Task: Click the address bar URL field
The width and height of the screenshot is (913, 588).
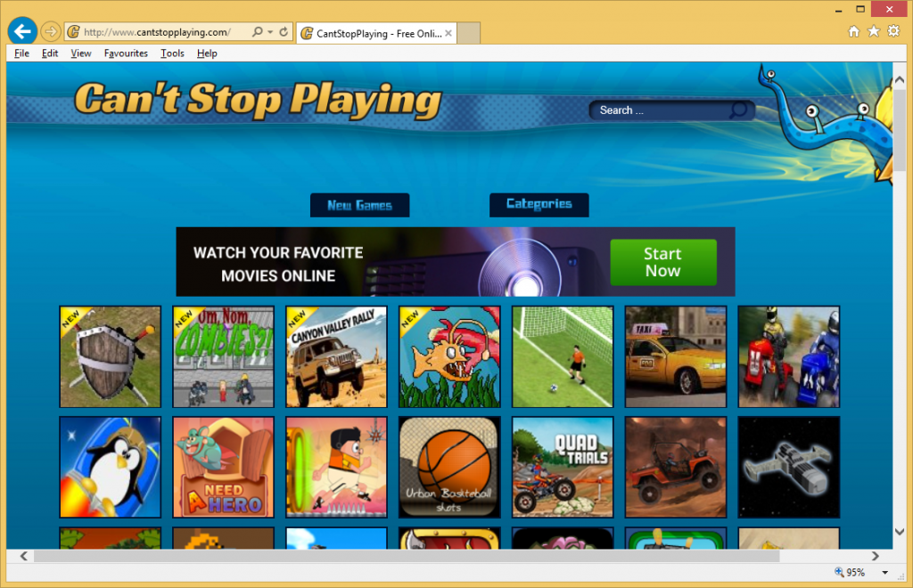Action: [x=157, y=32]
